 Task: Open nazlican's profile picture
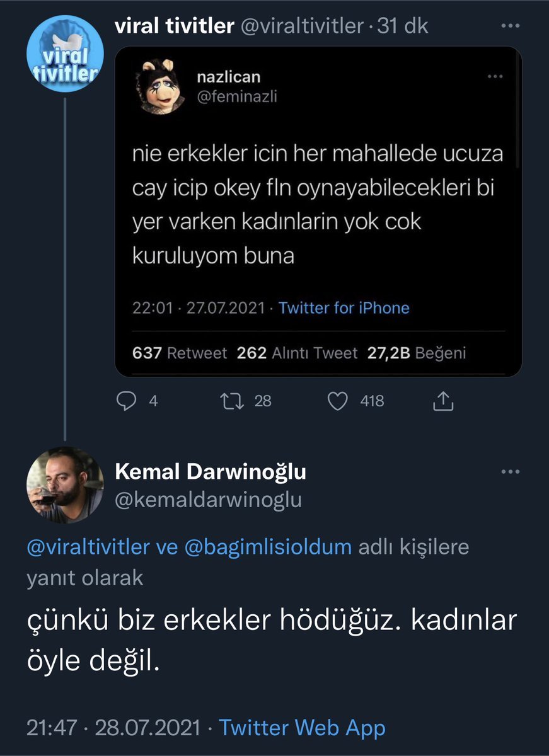pyautogui.click(x=161, y=86)
